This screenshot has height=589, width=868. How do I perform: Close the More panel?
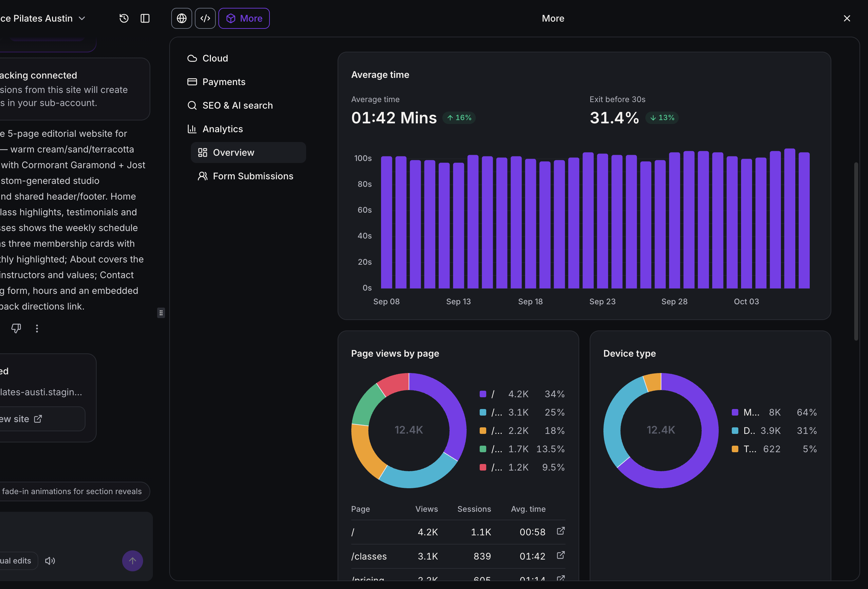tap(847, 18)
